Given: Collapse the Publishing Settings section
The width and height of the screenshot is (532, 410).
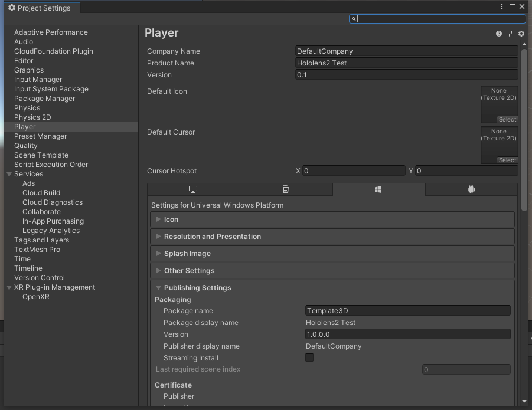Looking at the screenshot, I should (332, 288).
